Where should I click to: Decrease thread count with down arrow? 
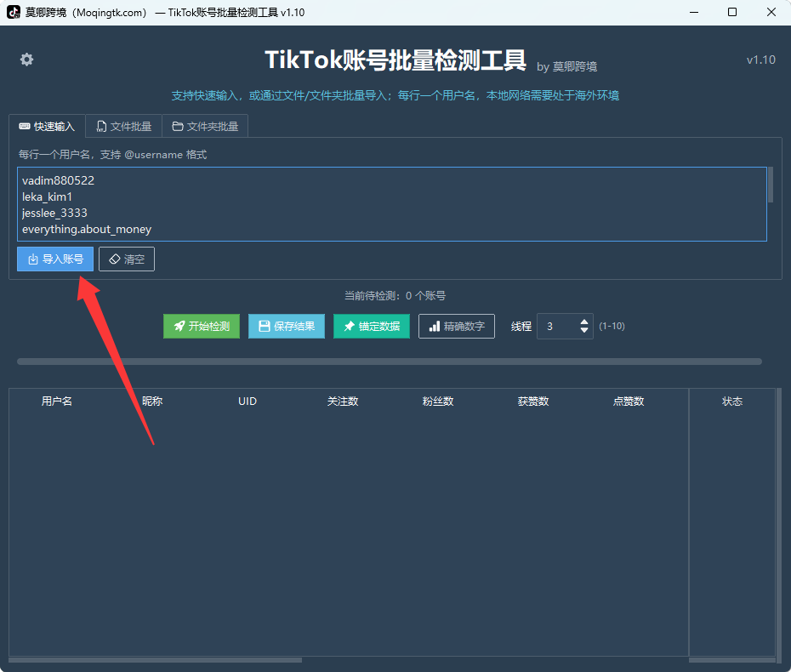tap(584, 330)
